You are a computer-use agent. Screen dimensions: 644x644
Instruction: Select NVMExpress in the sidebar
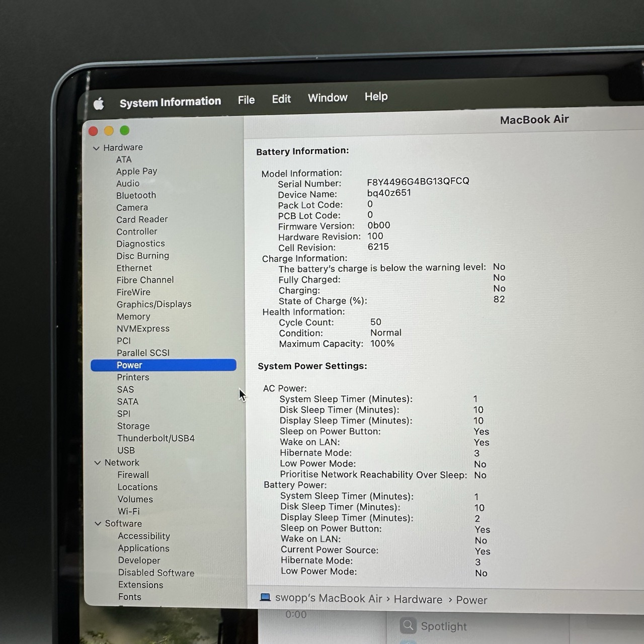click(x=143, y=329)
